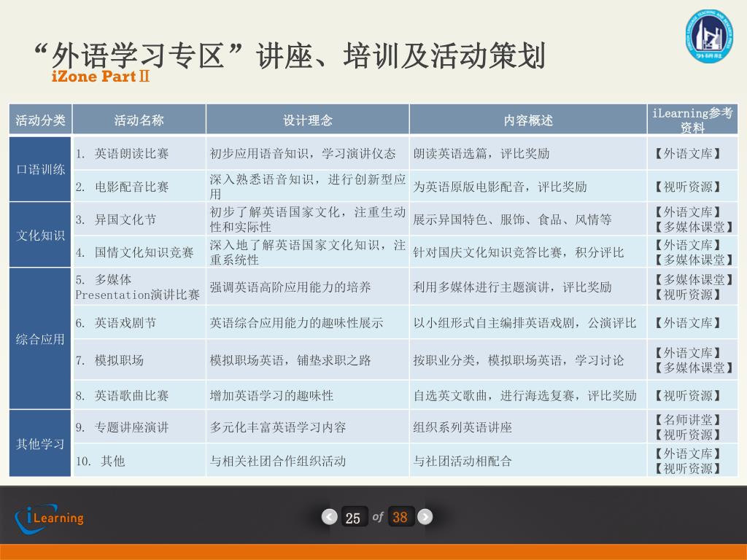Click 展示异国特色、服饰、食品 cell
Image resolution: width=747 pixels, height=560 pixels.
click(528, 219)
